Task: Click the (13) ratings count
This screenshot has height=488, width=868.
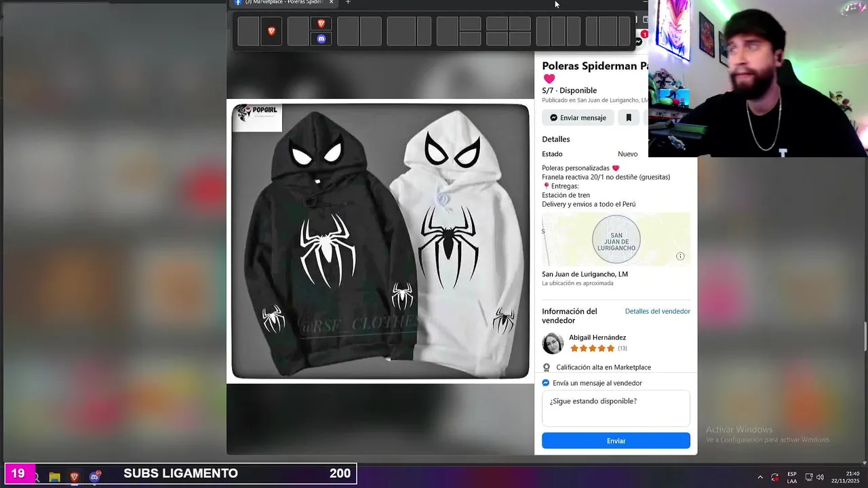Action: coord(623,348)
